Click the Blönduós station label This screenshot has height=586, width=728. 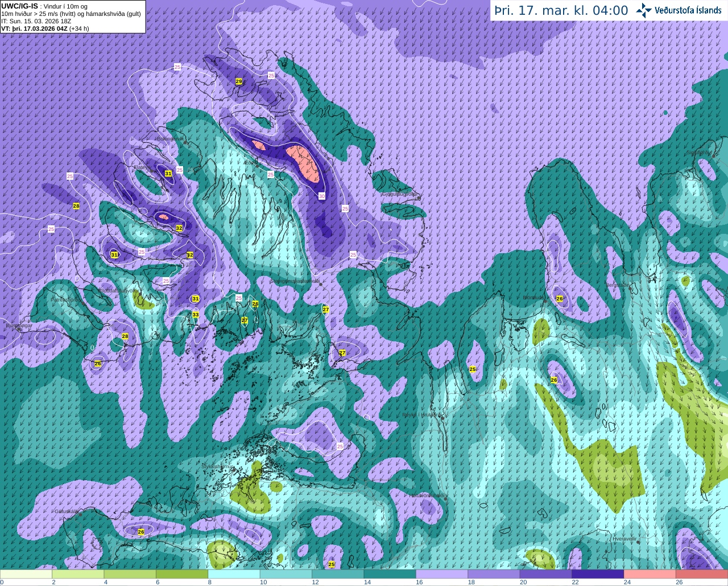click(x=535, y=298)
